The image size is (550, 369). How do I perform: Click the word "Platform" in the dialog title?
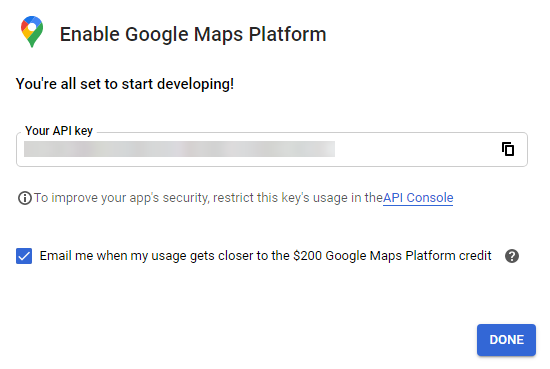288,34
